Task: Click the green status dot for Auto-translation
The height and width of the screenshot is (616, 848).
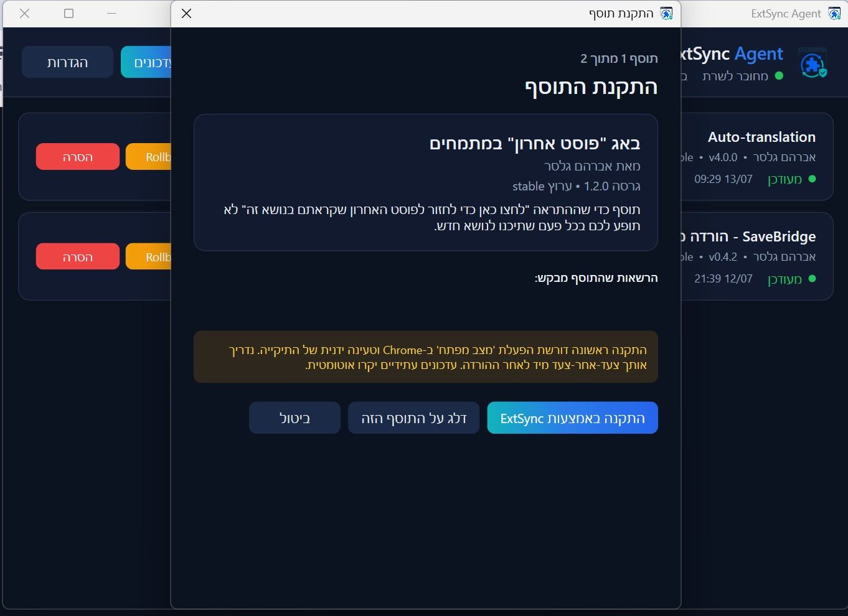Action: (812, 179)
